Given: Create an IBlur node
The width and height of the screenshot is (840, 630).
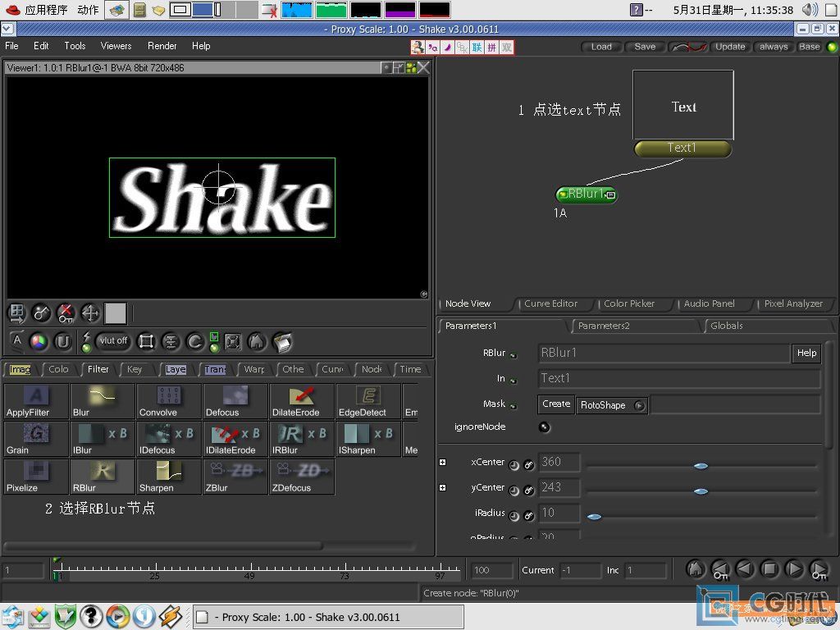Looking at the screenshot, I should point(103,440).
